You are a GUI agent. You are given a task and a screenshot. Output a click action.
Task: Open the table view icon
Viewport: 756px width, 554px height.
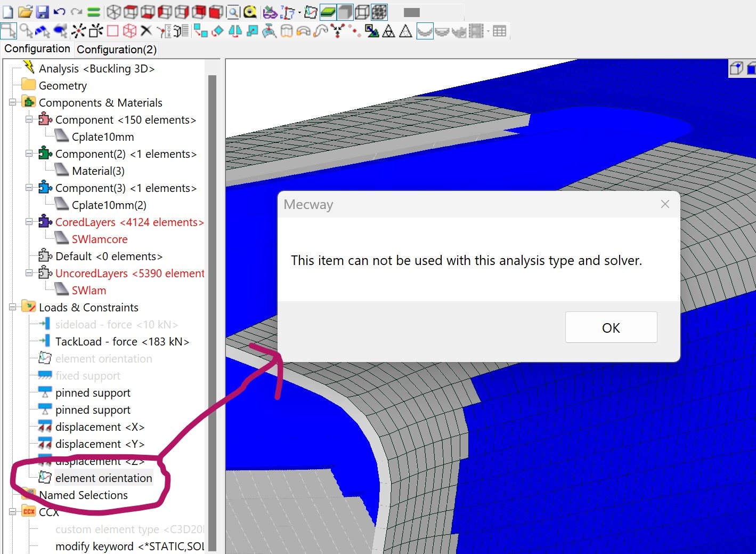[x=499, y=31]
